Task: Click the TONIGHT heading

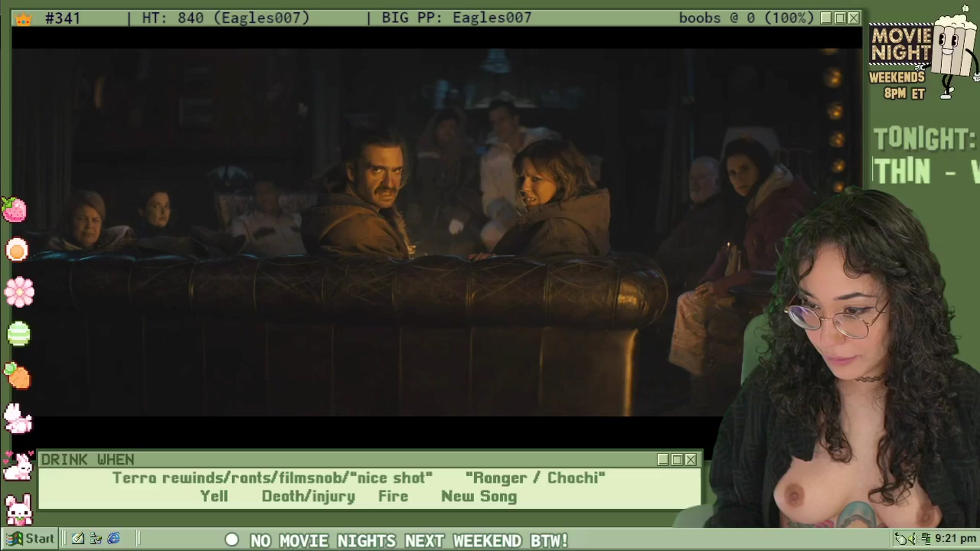Action: point(924,139)
